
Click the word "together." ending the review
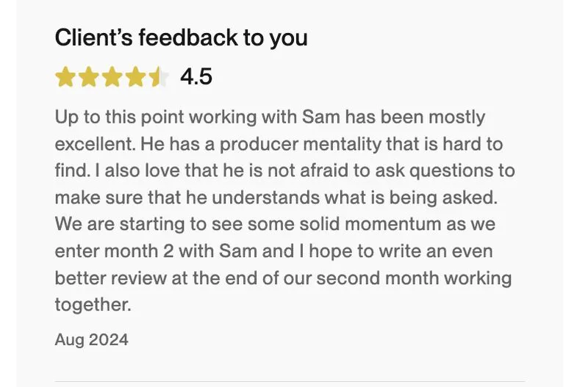click(93, 305)
